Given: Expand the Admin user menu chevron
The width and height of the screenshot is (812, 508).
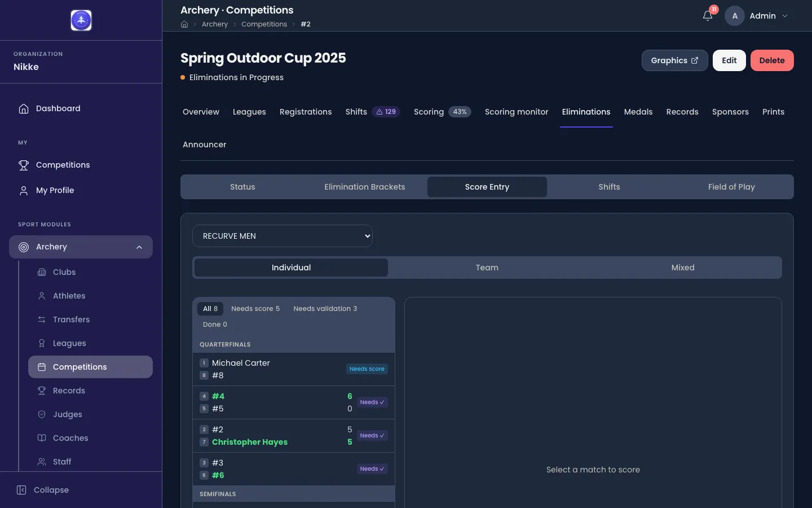Looking at the screenshot, I should coord(785,16).
